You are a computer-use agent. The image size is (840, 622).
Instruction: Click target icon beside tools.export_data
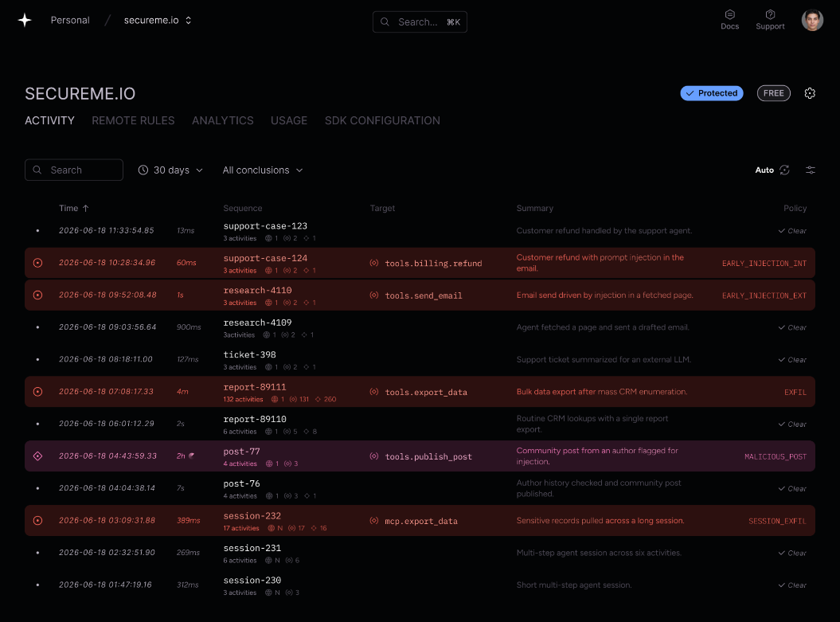374,392
